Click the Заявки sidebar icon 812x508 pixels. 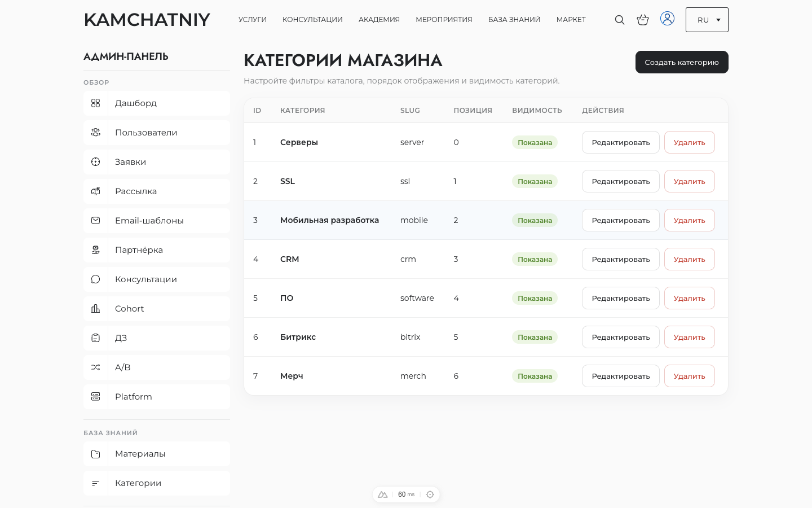pyautogui.click(x=96, y=162)
